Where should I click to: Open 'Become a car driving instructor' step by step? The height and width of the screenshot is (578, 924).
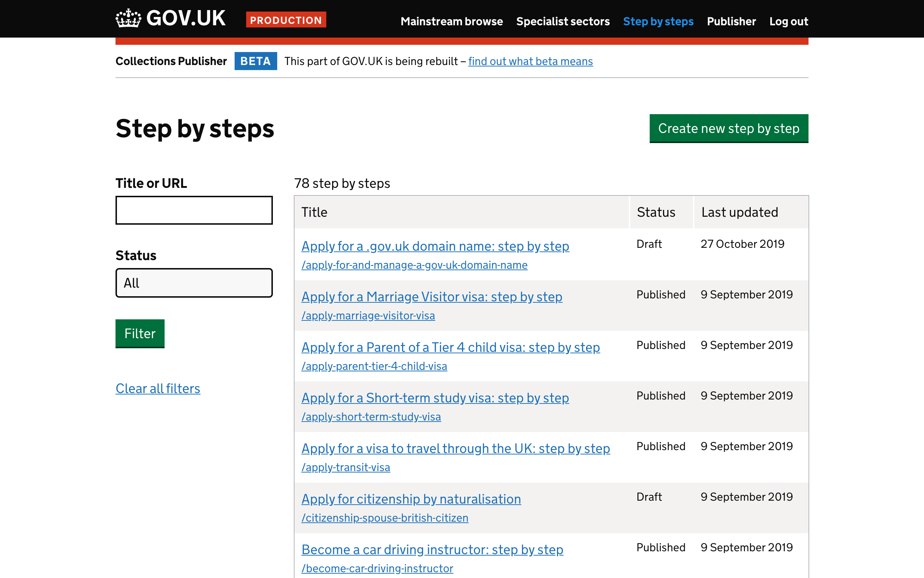[432, 549]
